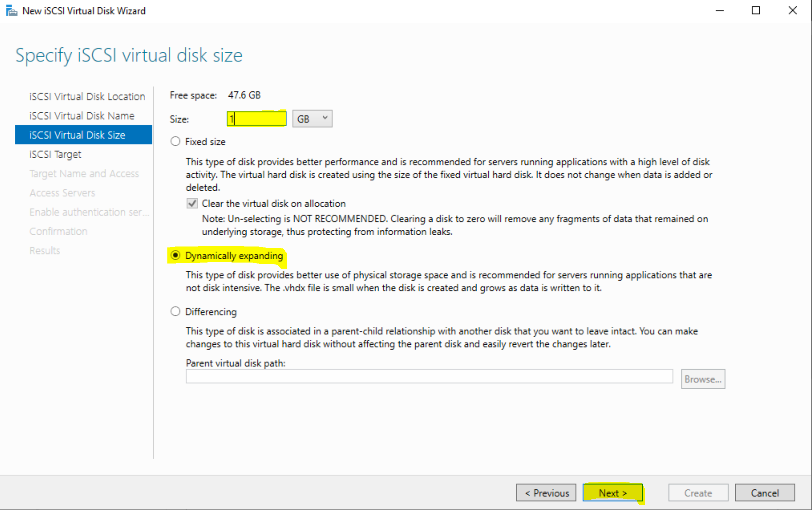Select the Access Servers step
The height and width of the screenshot is (510, 812).
62,193
